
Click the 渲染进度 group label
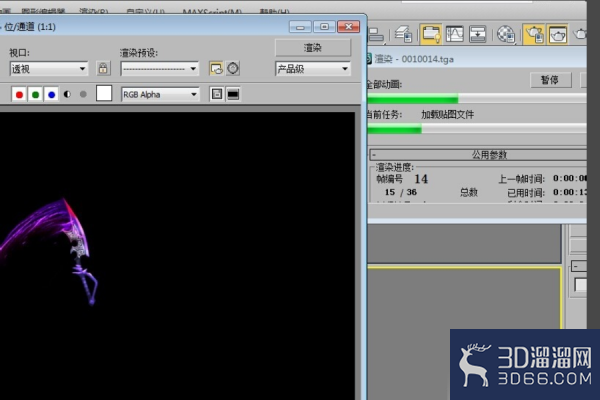click(x=395, y=167)
